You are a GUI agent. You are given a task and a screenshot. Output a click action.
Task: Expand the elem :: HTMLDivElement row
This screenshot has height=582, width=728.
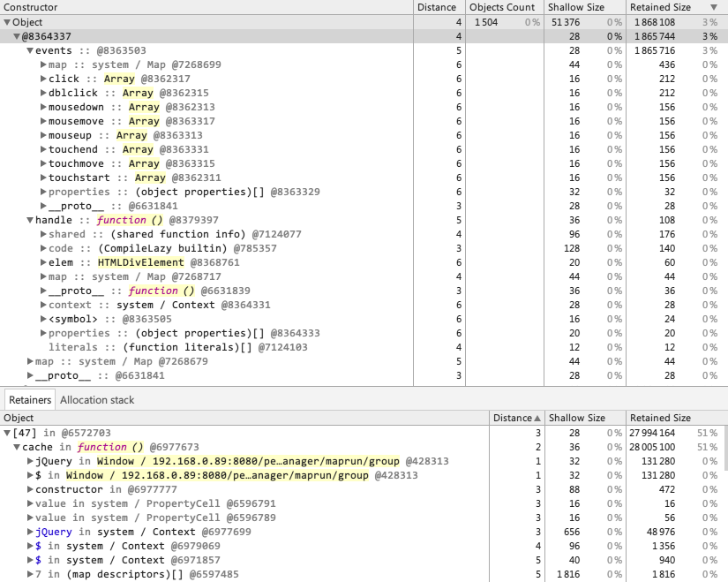(43, 262)
